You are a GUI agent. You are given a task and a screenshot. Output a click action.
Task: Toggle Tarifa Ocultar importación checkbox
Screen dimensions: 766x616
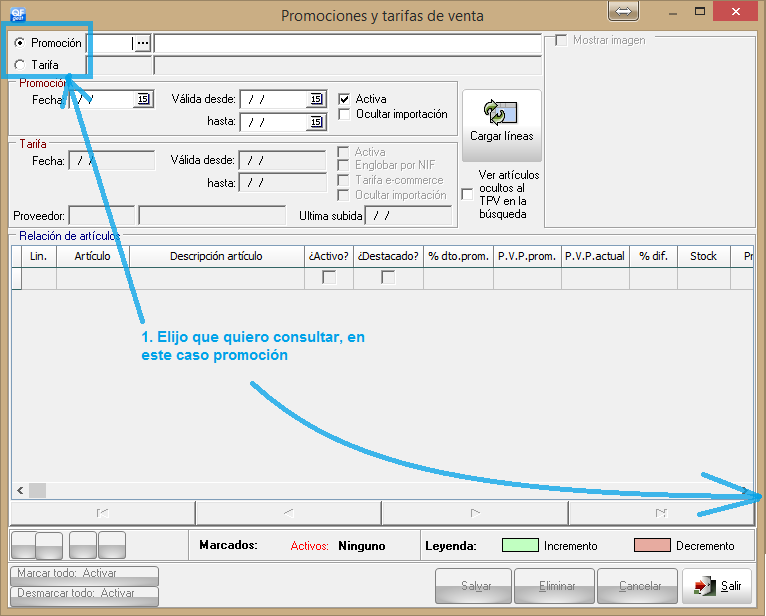coord(343,195)
